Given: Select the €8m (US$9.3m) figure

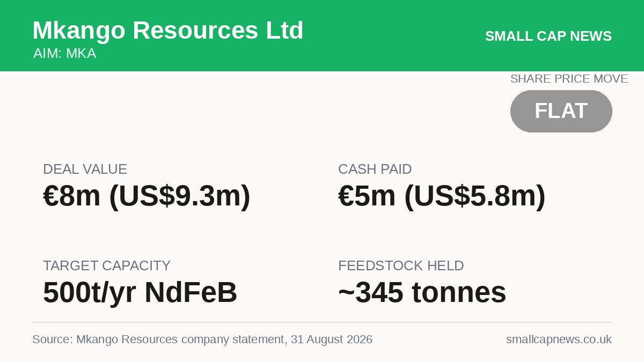Looking at the screenshot, I should [147, 196].
